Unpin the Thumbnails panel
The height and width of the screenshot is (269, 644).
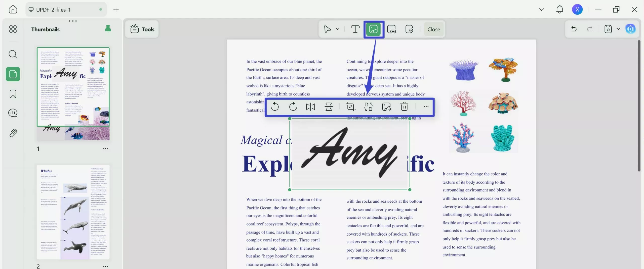pos(108,29)
